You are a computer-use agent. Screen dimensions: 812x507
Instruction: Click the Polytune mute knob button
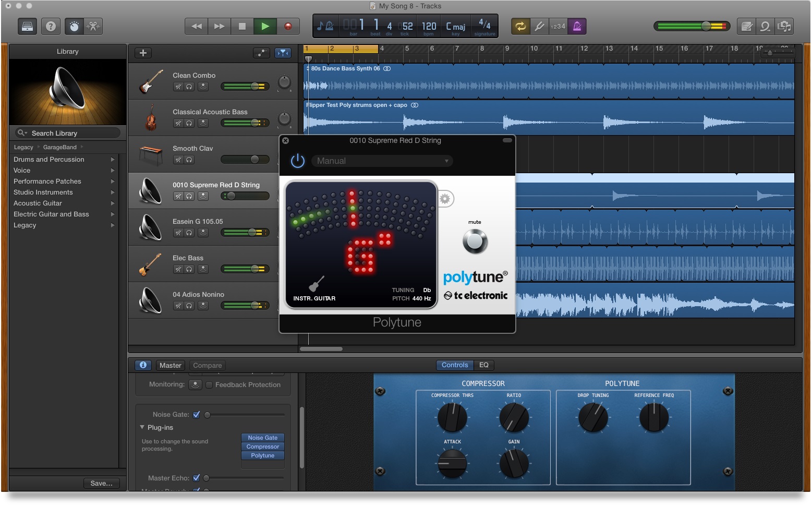click(x=475, y=241)
